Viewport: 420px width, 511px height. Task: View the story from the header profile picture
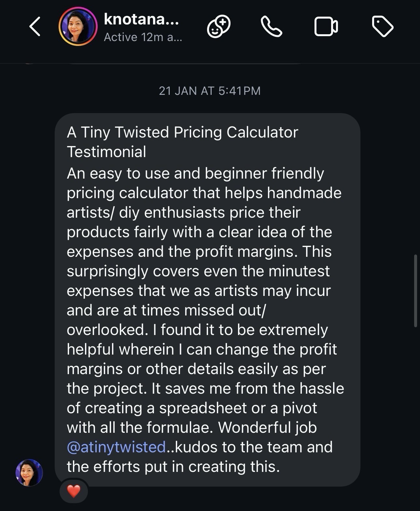(x=78, y=26)
